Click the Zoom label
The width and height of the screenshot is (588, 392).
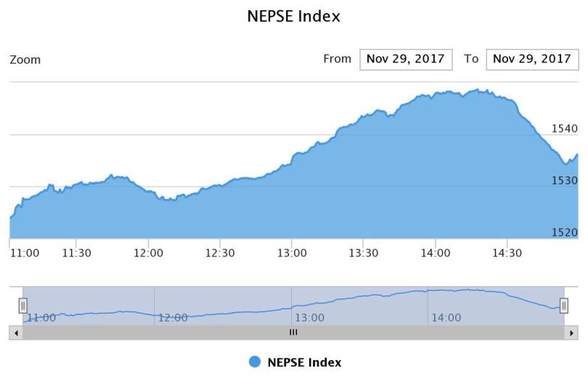(x=25, y=60)
